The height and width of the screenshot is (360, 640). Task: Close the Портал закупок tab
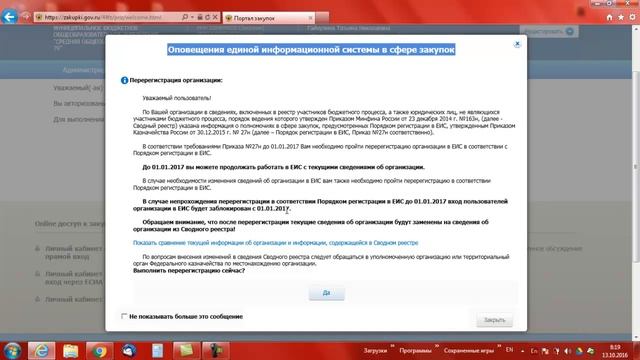coord(310,18)
